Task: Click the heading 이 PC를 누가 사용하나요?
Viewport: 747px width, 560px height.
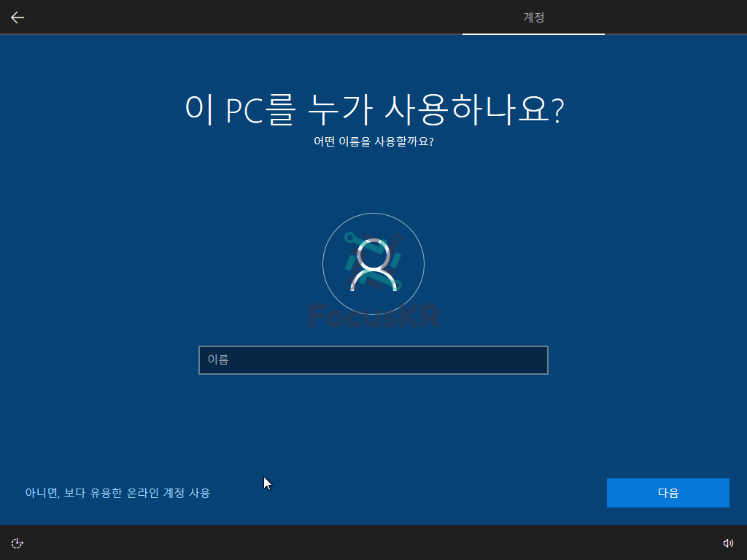Action: click(x=374, y=109)
